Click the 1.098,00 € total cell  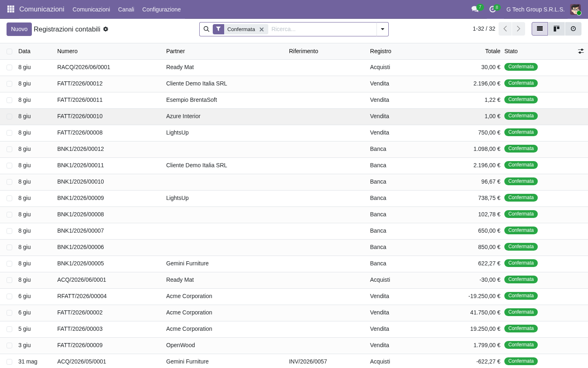click(487, 149)
